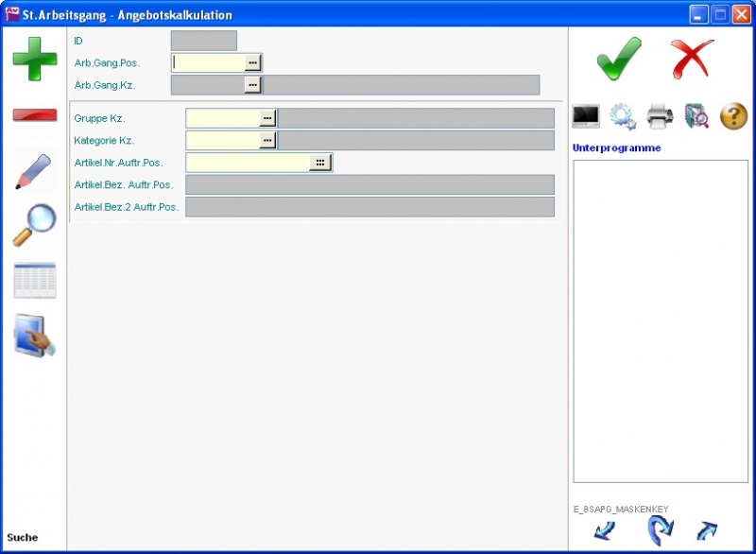This screenshot has width=756, height=554.
Task: Click the Artikel.Nr.Auftr.Pos. input field
Action: point(248,163)
